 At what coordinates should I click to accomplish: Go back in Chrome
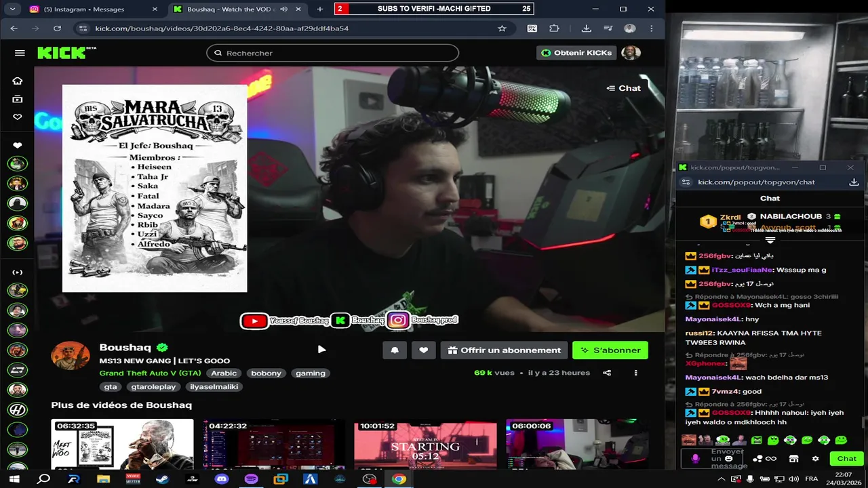point(14,28)
